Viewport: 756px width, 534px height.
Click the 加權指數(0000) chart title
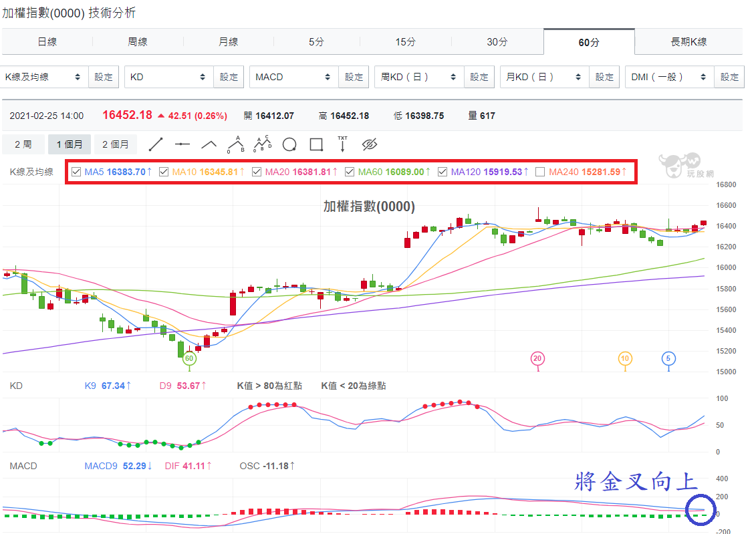click(369, 207)
